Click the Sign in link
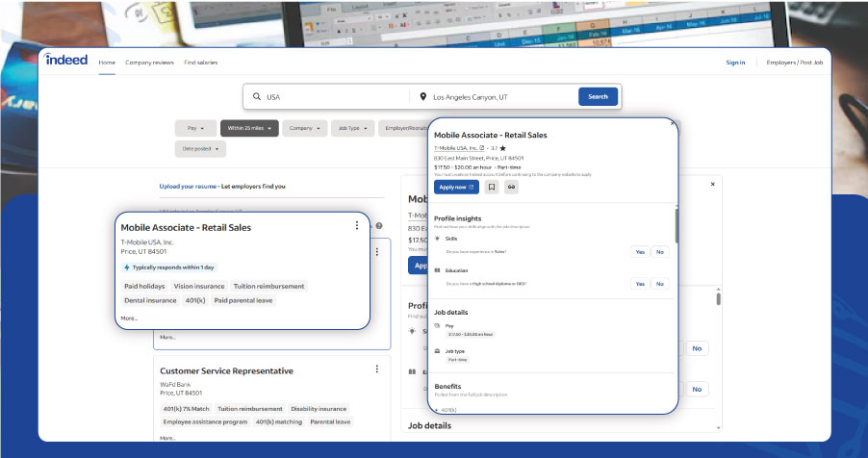868x458 pixels. (735, 63)
